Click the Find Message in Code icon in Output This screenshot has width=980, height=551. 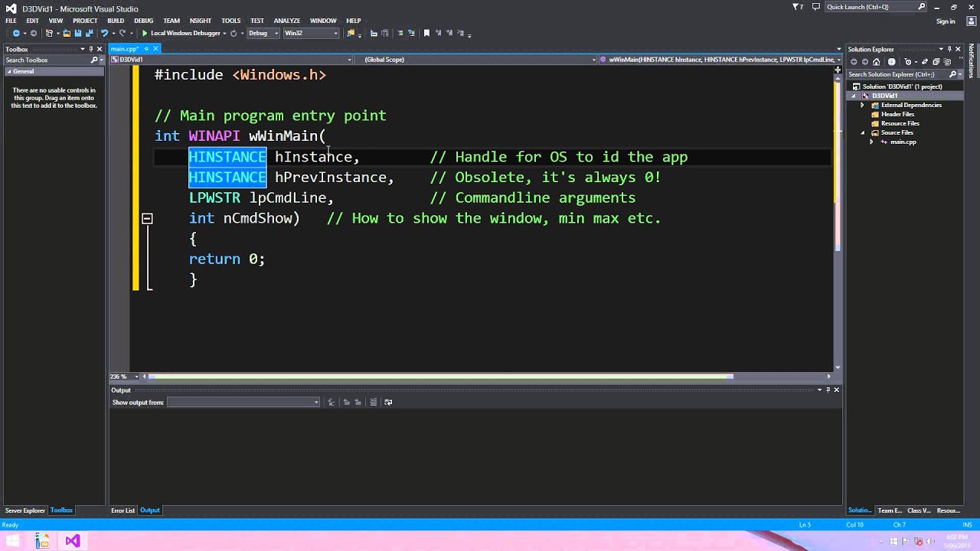click(332, 402)
